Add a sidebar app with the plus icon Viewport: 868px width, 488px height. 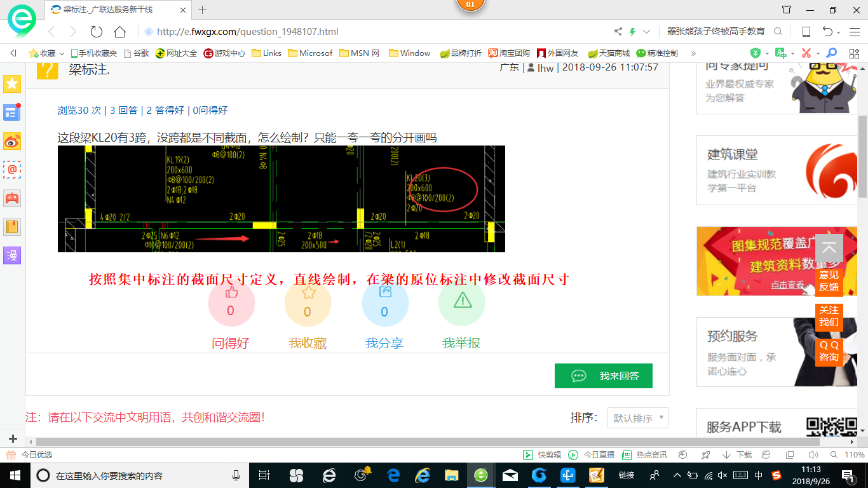[x=13, y=439]
